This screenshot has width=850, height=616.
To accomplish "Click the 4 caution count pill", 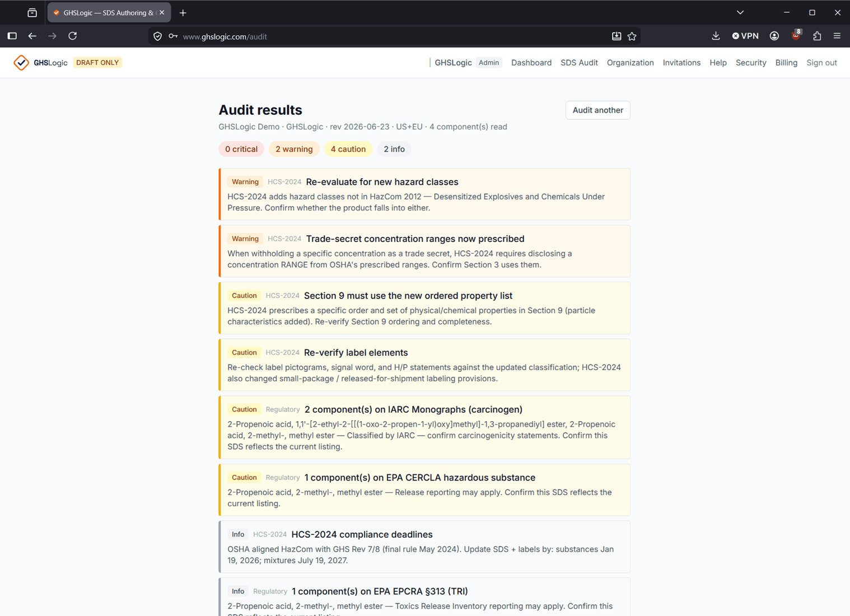I will coord(348,149).
